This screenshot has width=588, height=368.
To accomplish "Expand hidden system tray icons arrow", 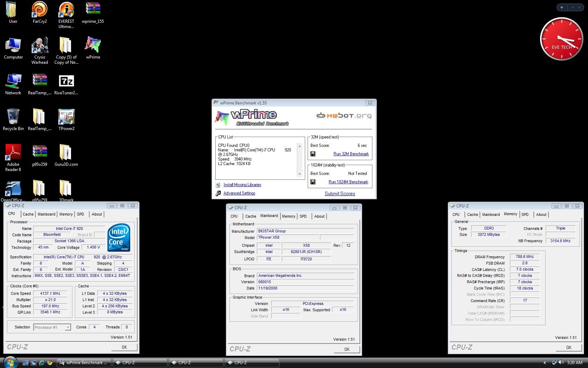I will (545, 363).
